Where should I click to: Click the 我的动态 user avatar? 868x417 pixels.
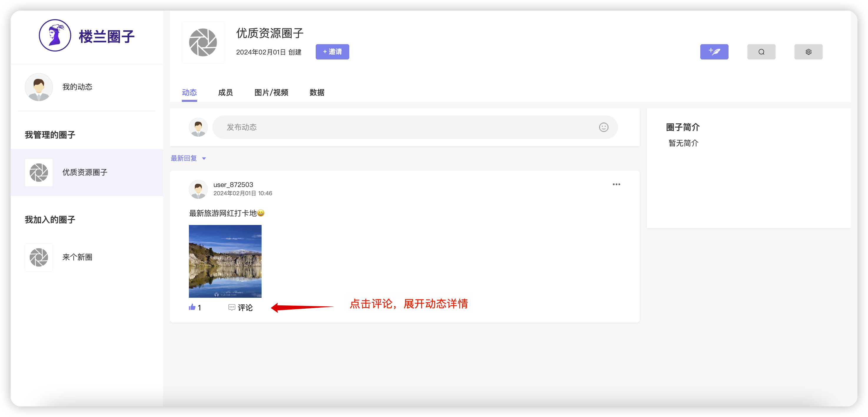coord(39,87)
